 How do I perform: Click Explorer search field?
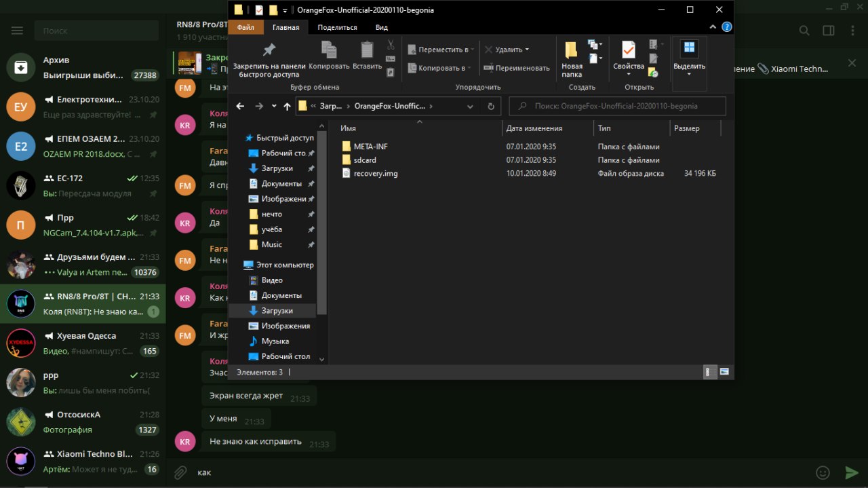[x=617, y=106]
